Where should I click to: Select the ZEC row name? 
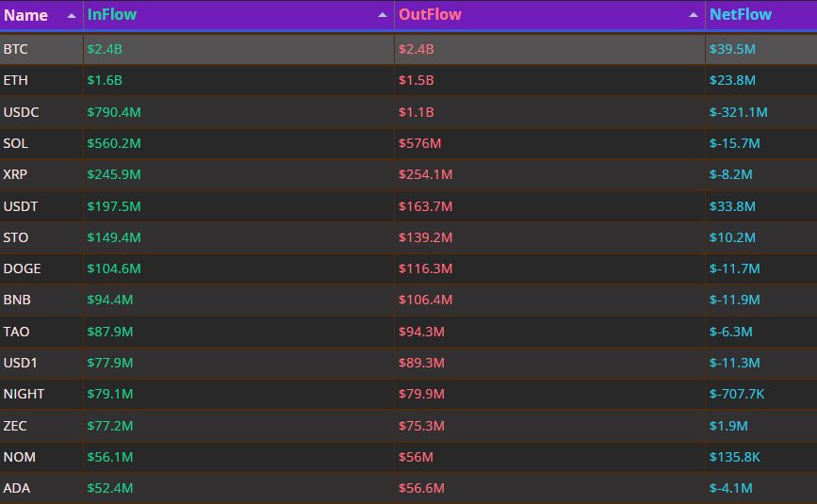[x=15, y=426]
